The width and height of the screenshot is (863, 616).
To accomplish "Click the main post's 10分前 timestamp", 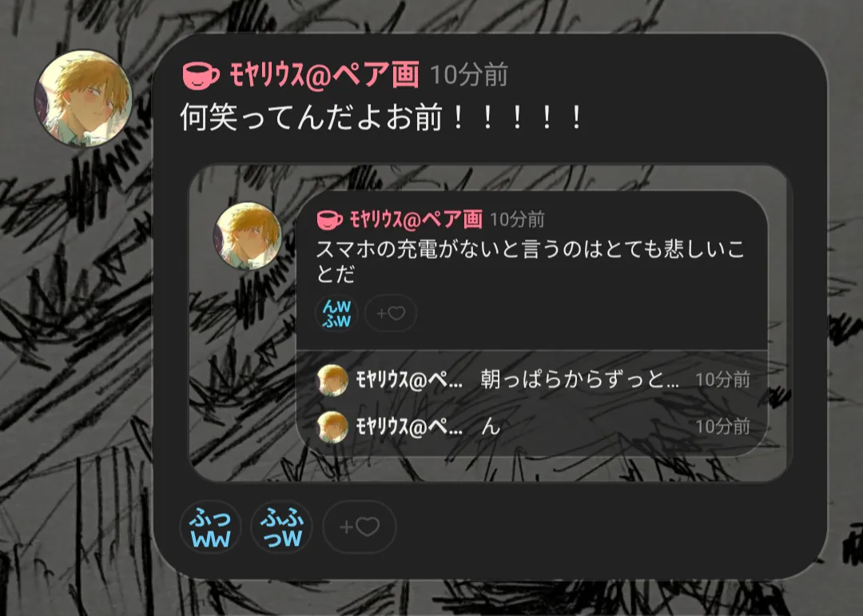I will point(469,75).
